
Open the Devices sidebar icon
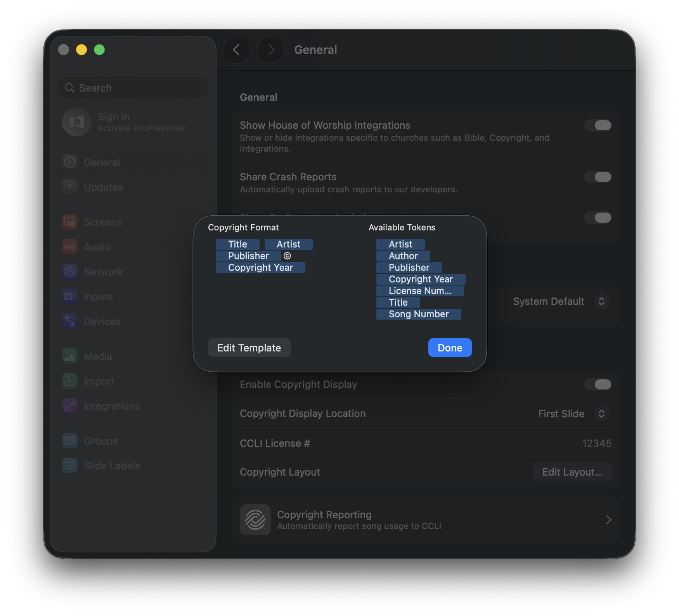[x=70, y=321]
